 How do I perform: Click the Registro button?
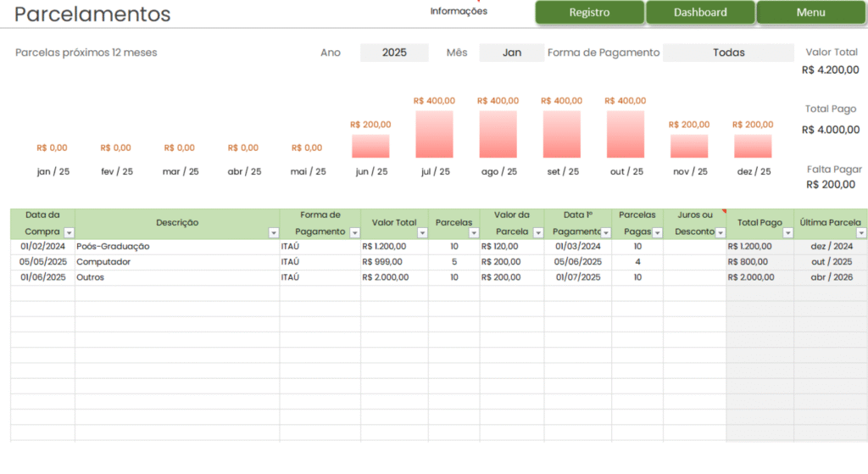pos(589,13)
